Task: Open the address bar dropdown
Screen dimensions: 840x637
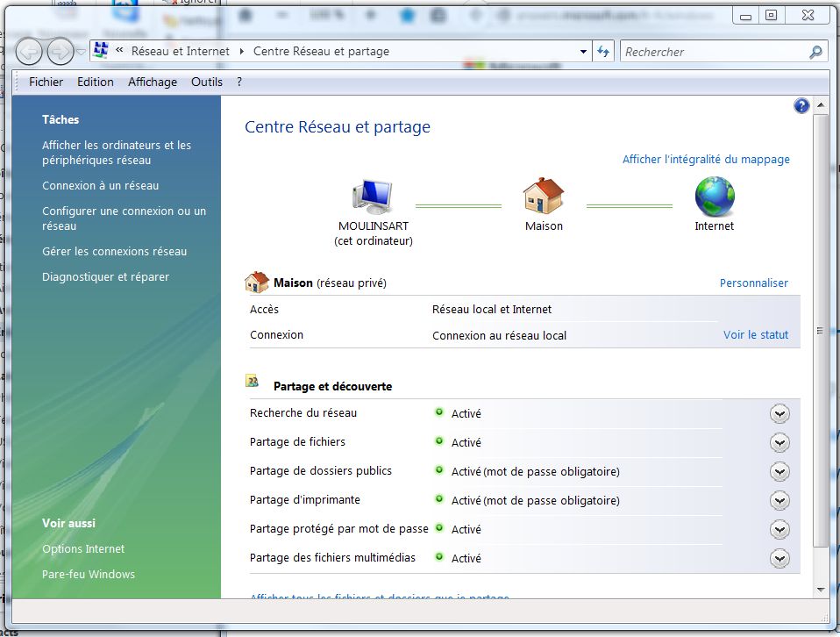Action: [x=582, y=51]
